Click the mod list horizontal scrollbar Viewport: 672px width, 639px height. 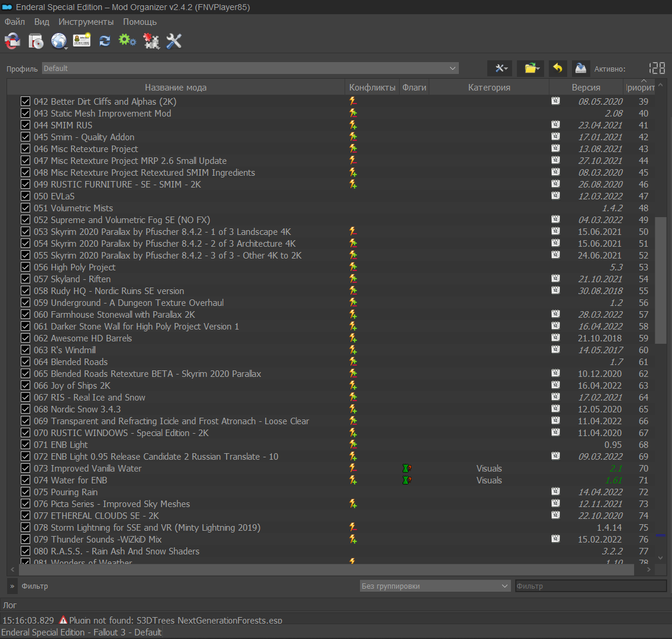click(327, 570)
